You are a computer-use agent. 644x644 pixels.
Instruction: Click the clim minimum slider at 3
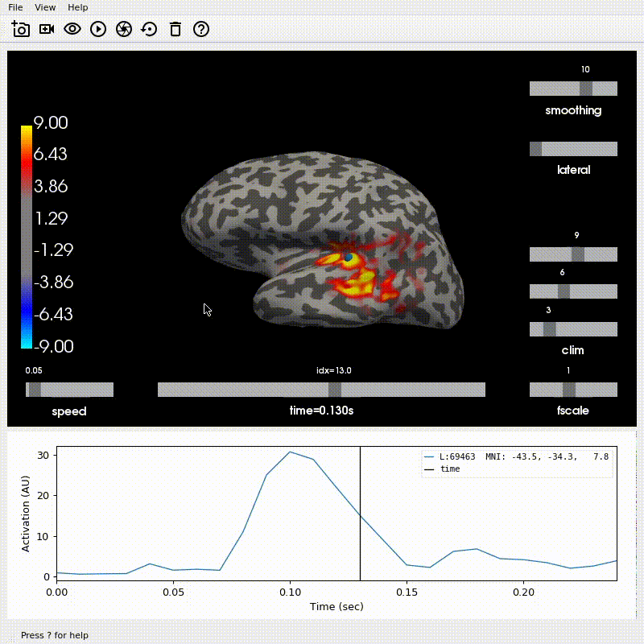tap(550, 329)
